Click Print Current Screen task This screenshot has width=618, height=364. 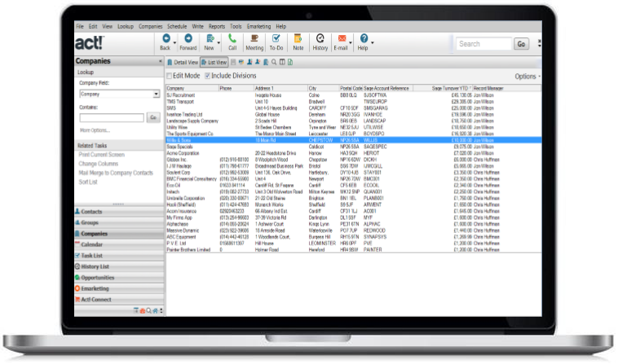[x=102, y=155]
